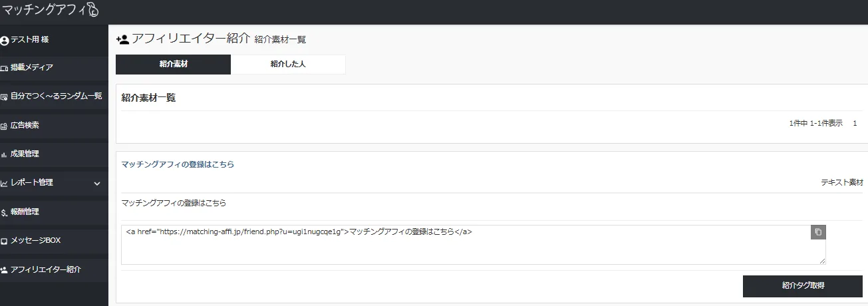The image size is (868, 306).
Task: Click the アフィリエイター紹介 sidebar icon
Action: (5, 270)
